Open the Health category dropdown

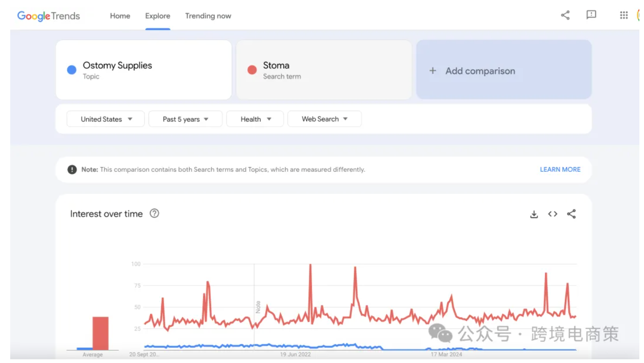click(x=255, y=119)
